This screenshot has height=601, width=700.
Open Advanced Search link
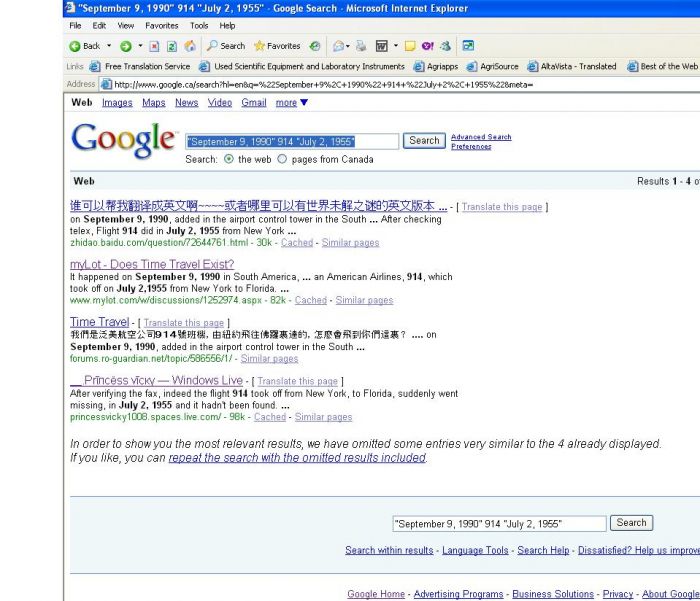pos(481,137)
